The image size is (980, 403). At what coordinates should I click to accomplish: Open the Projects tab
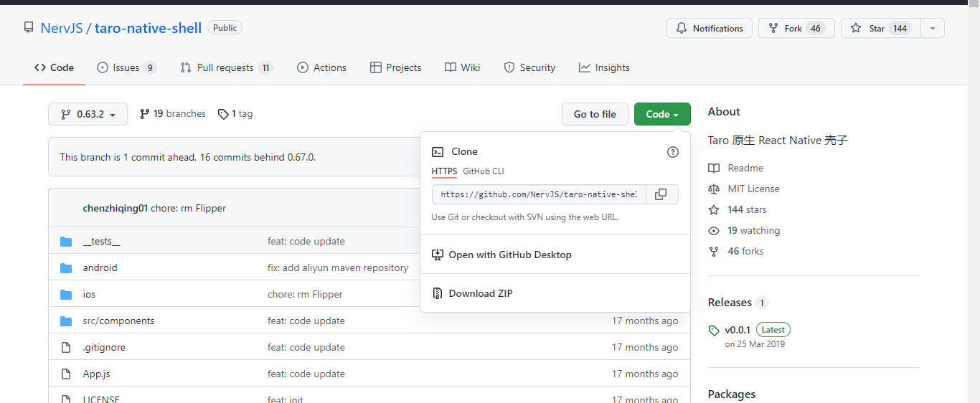(396, 67)
